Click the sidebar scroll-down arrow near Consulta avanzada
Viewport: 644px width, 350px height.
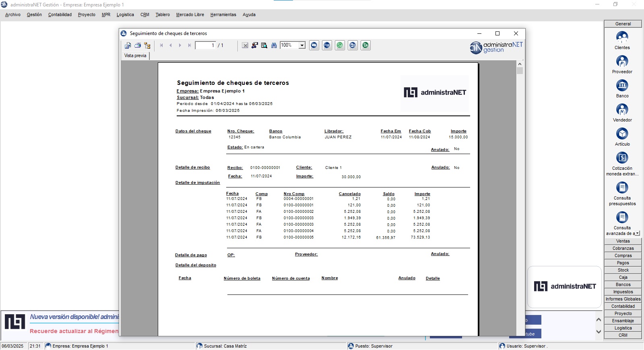tap(638, 233)
